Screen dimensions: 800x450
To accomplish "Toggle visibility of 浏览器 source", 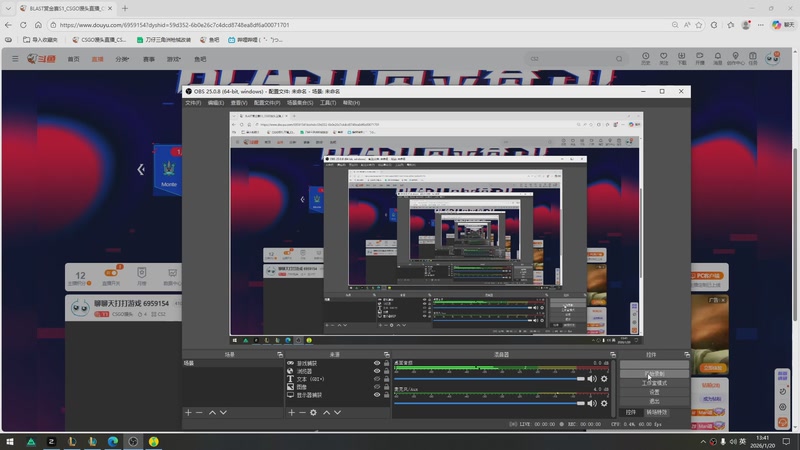I will tap(377, 371).
